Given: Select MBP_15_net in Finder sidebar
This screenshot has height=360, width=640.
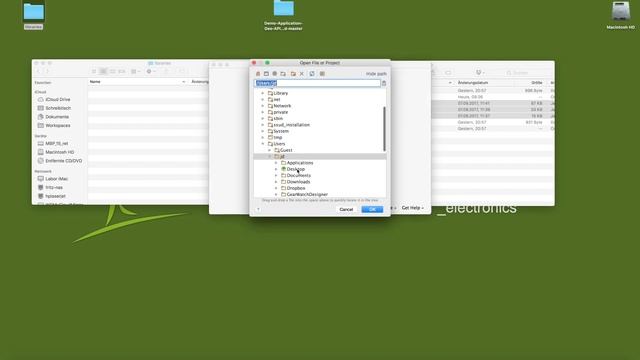Looking at the screenshot, I should pos(53,144).
